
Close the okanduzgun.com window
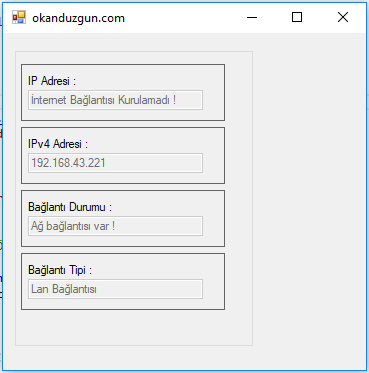tap(343, 17)
